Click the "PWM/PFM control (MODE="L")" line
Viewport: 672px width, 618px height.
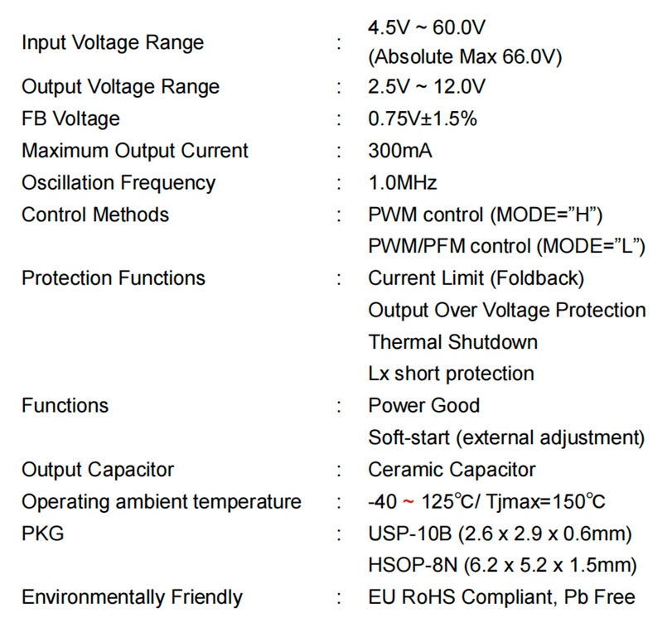506,246
